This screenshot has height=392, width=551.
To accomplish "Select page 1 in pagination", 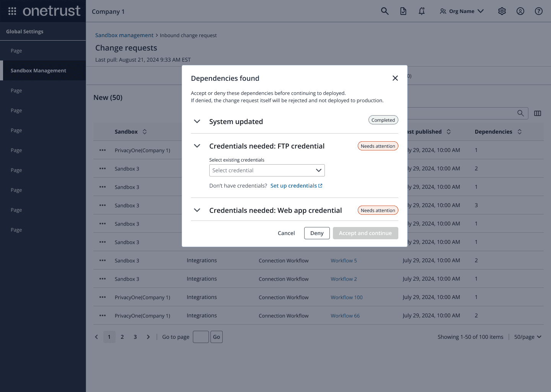I will (x=109, y=337).
